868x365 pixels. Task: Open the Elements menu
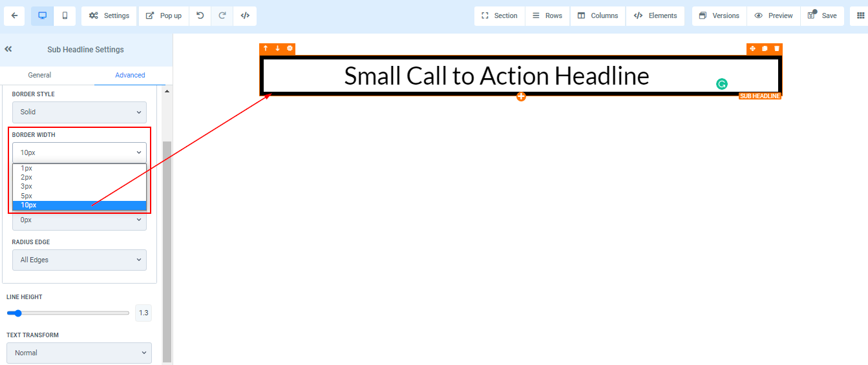pyautogui.click(x=655, y=16)
